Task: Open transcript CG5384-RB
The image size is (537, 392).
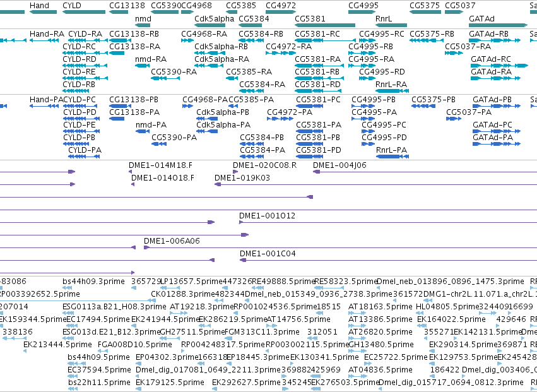Action: (x=251, y=40)
